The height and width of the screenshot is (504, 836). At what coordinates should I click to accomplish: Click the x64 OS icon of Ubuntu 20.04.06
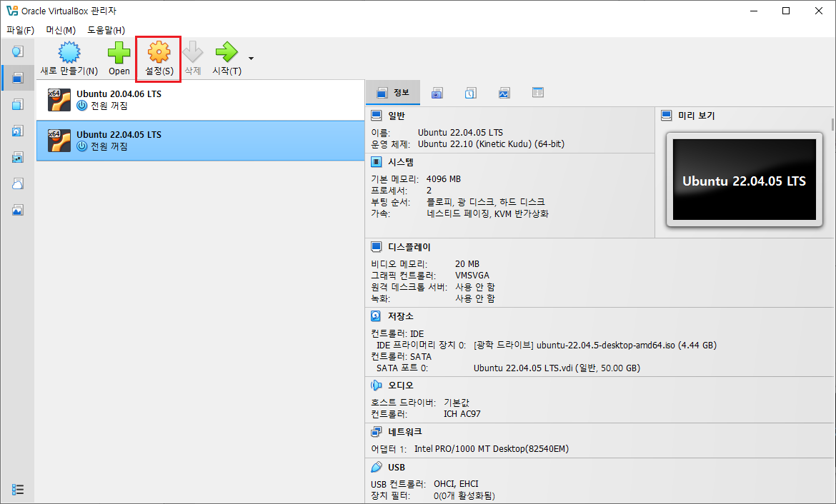pyautogui.click(x=59, y=100)
